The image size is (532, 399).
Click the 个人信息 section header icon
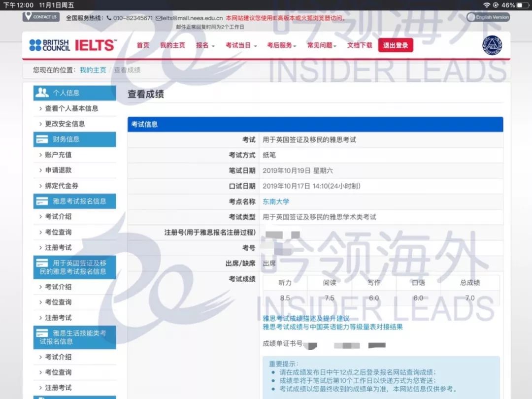[x=42, y=93]
